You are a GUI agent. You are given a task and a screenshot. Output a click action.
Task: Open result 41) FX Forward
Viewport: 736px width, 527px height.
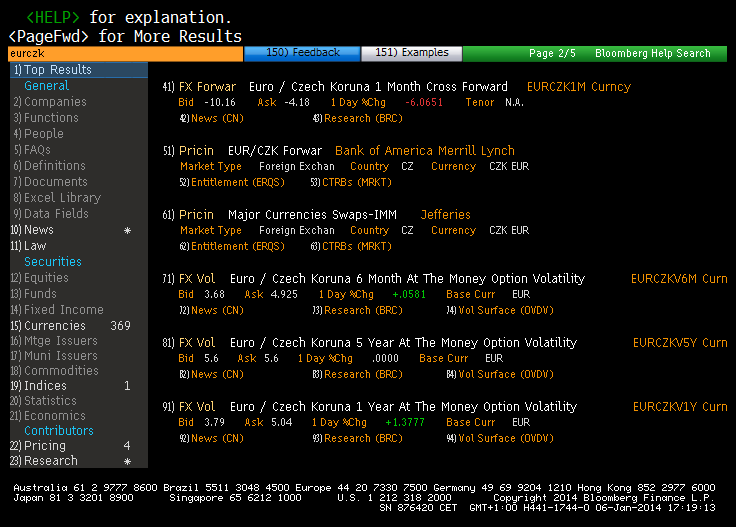pyautogui.click(x=335, y=87)
